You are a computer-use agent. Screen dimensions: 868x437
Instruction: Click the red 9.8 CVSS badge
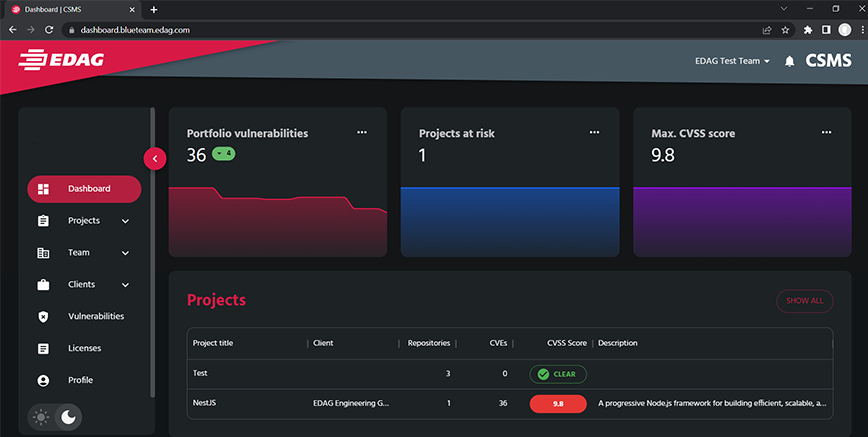pos(558,404)
